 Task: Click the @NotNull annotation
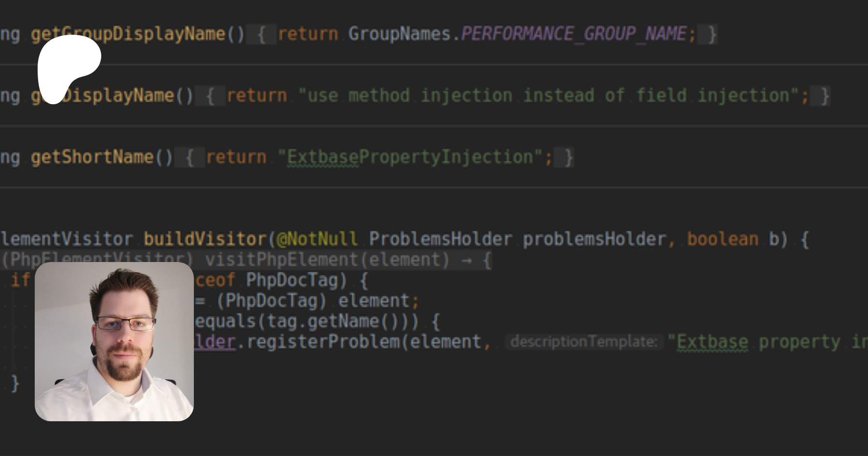point(317,239)
